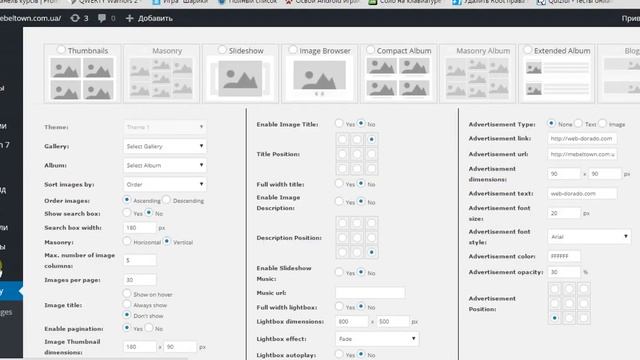Set Show search box to Yes
This screenshot has width=640, height=360.
point(127,213)
